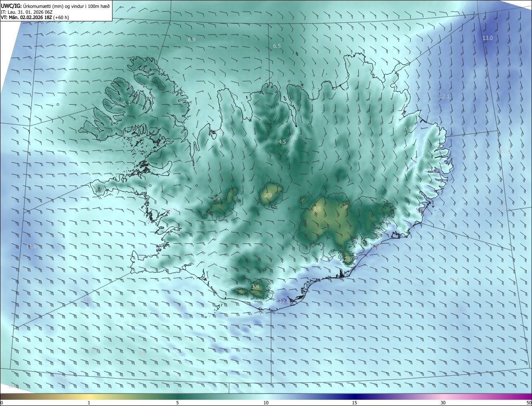Click the 3.9 value near the western glacier

click(216, 198)
